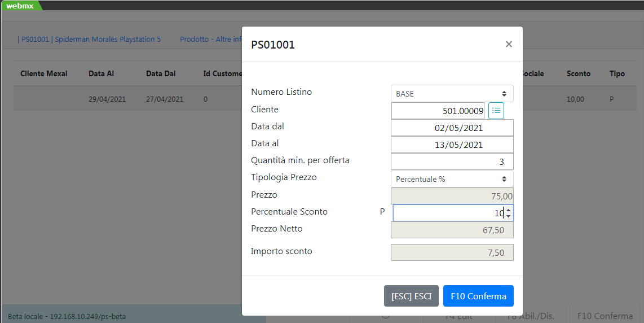Confirm with blue F10 Conferma button
644x323 pixels.
click(478, 296)
